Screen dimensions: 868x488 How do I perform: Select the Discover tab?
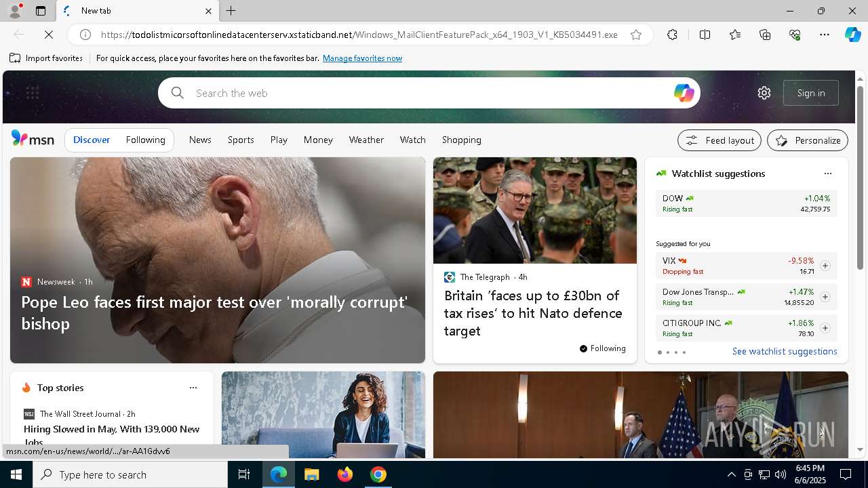tap(92, 140)
